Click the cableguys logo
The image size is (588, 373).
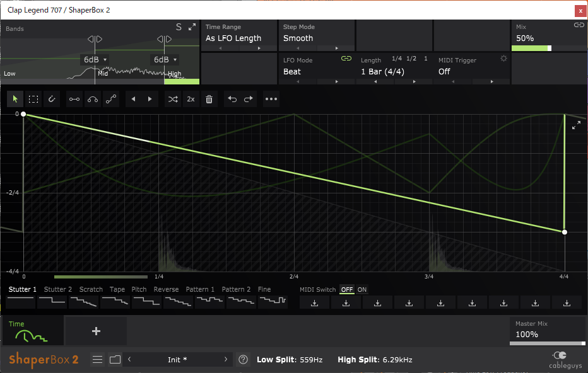coord(565,360)
